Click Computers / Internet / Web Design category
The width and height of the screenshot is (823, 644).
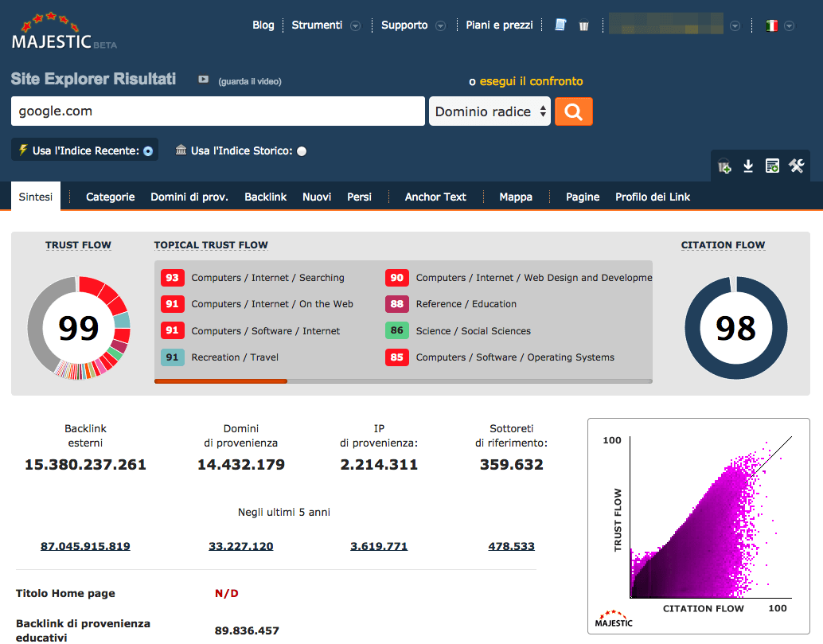click(x=534, y=278)
